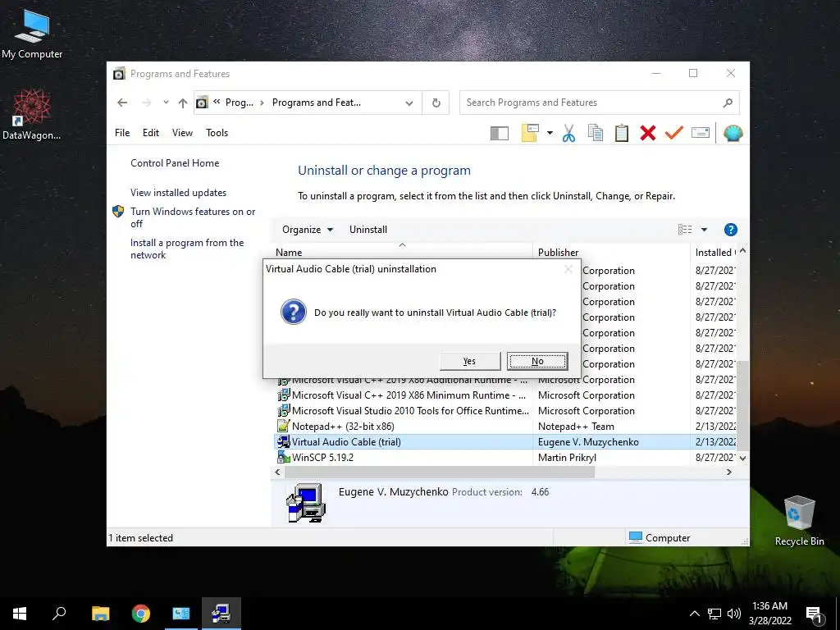The image size is (840, 630).
Task: Go up one folder level
Action: pos(183,103)
